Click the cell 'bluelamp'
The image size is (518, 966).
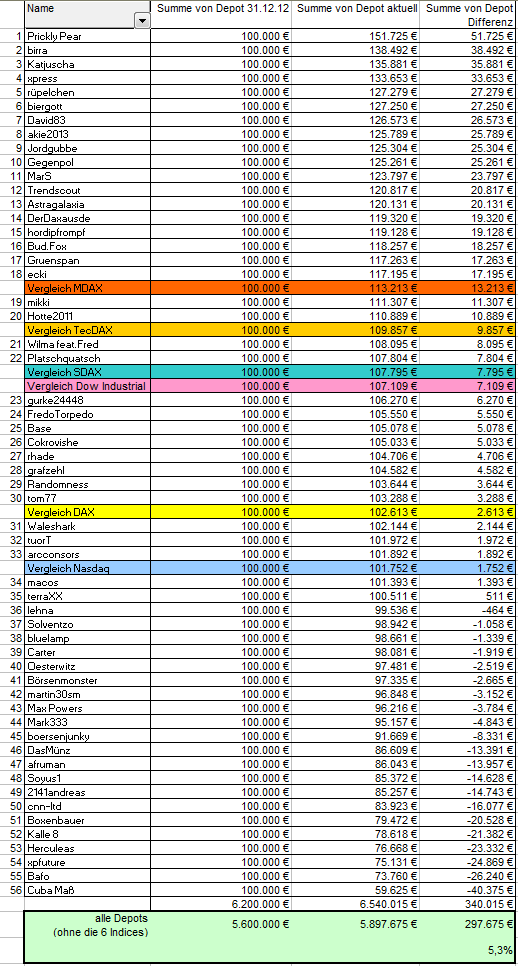point(87,638)
